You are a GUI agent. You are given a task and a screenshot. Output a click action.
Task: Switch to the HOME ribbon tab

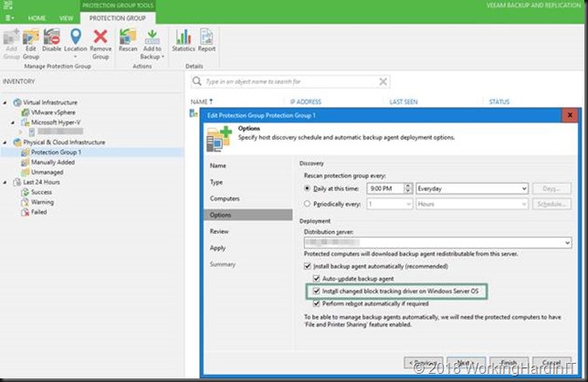[37, 18]
